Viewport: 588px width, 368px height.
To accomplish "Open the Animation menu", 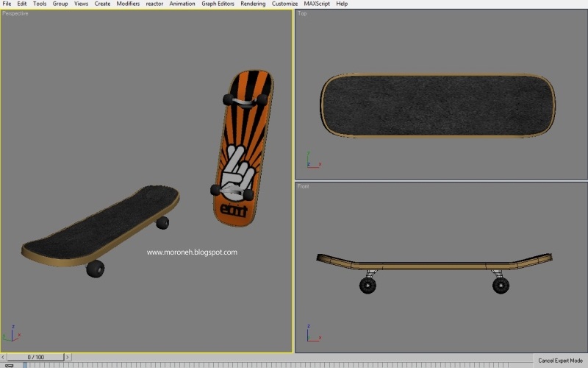I will pos(182,4).
